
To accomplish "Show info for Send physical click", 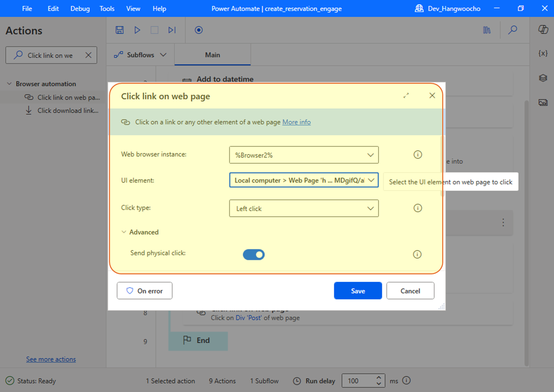I will [x=417, y=254].
